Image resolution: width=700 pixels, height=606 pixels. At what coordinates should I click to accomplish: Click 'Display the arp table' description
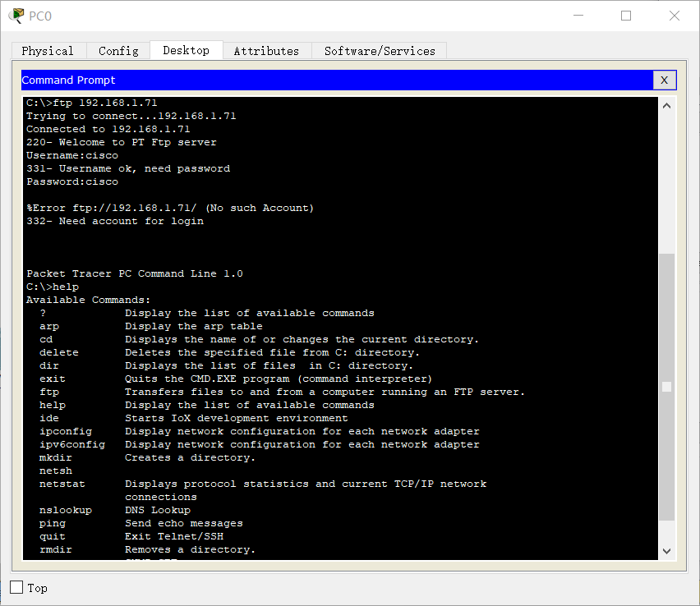(x=194, y=326)
